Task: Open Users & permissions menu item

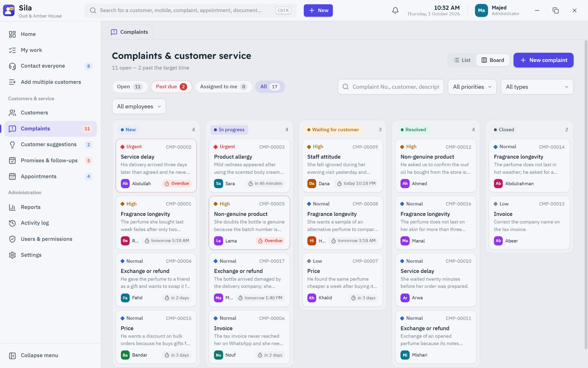Action: point(51,239)
